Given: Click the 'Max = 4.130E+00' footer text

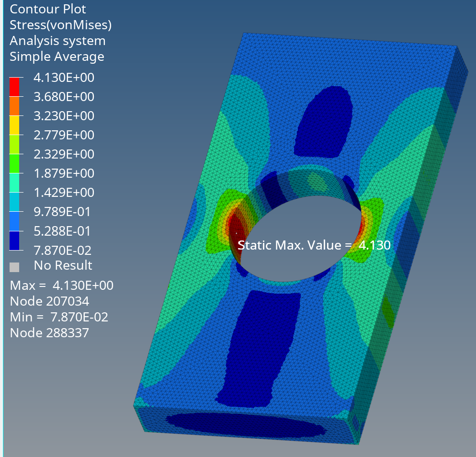Looking at the screenshot, I should coord(62,286).
